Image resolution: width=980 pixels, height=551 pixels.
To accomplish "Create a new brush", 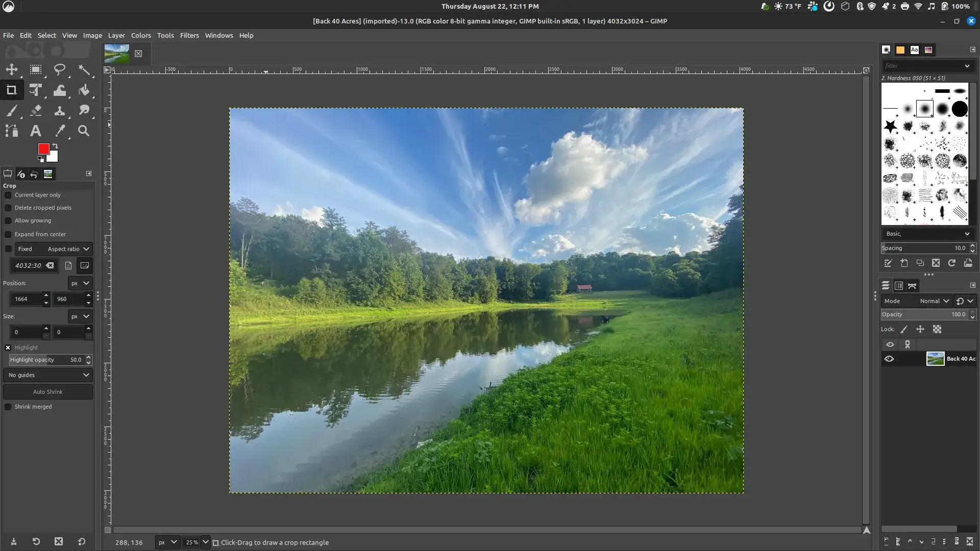I will coord(904,263).
